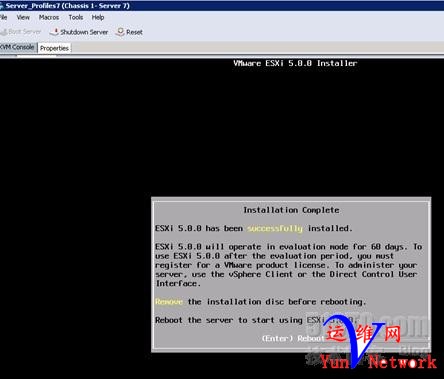Click the highlighted word Remove

[x=169, y=302]
